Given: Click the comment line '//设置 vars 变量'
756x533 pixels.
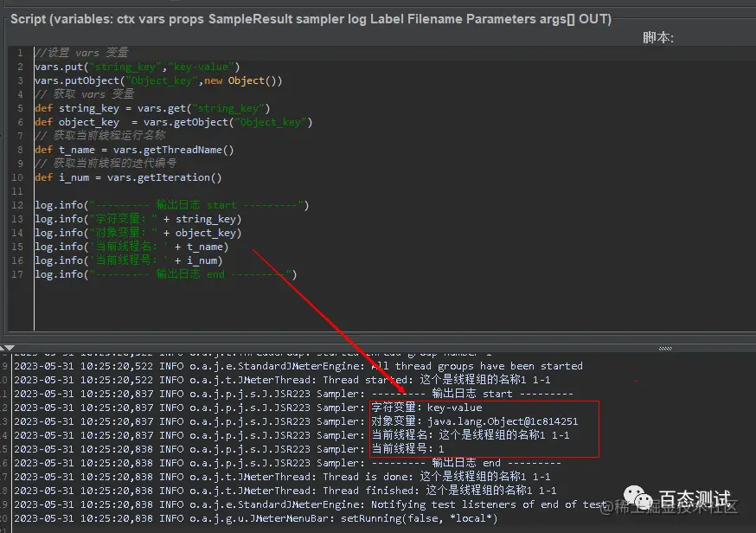Looking at the screenshot, I should pos(81,53).
